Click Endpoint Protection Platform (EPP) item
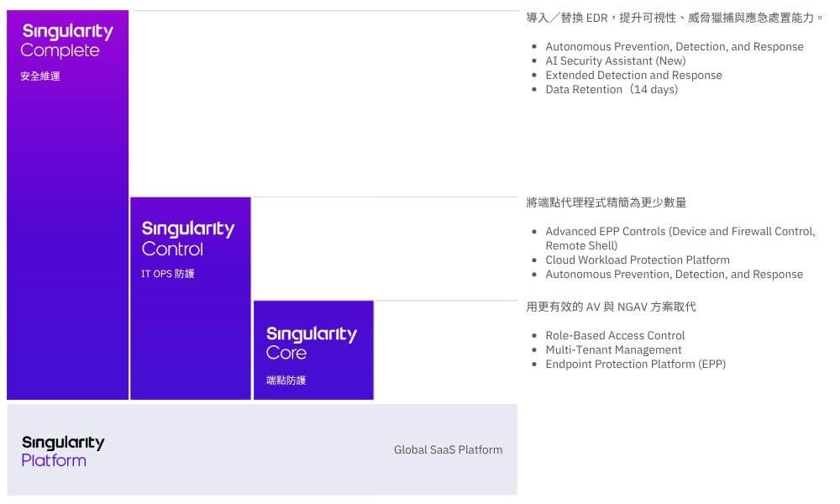 (635, 365)
